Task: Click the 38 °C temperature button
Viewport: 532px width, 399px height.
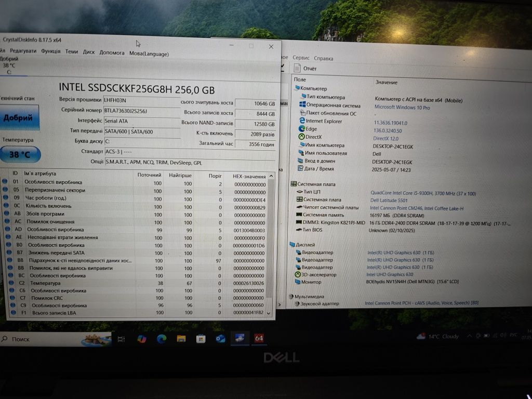Action: coord(20,155)
